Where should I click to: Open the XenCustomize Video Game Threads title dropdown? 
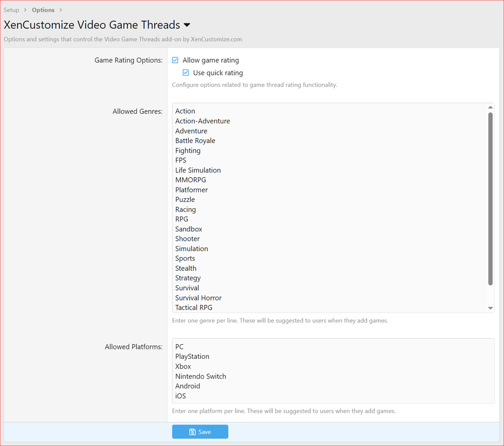tap(187, 25)
